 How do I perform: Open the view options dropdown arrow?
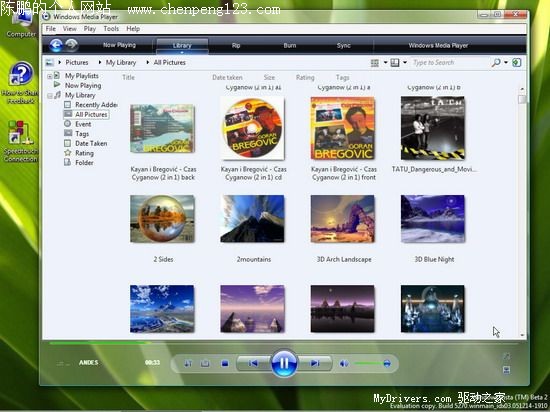pos(385,63)
